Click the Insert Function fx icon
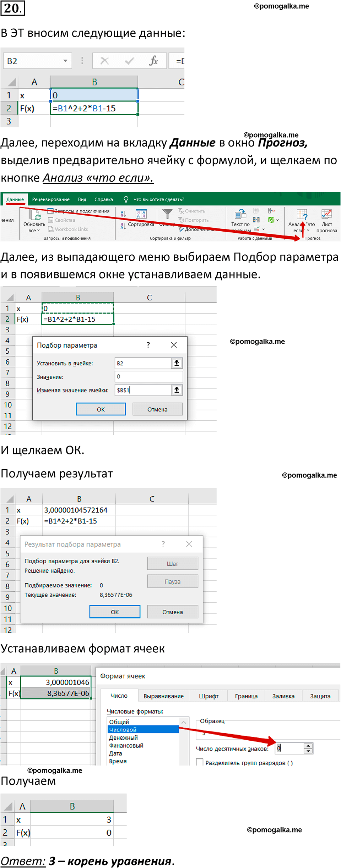The image size is (341, 868). pos(153,61)
